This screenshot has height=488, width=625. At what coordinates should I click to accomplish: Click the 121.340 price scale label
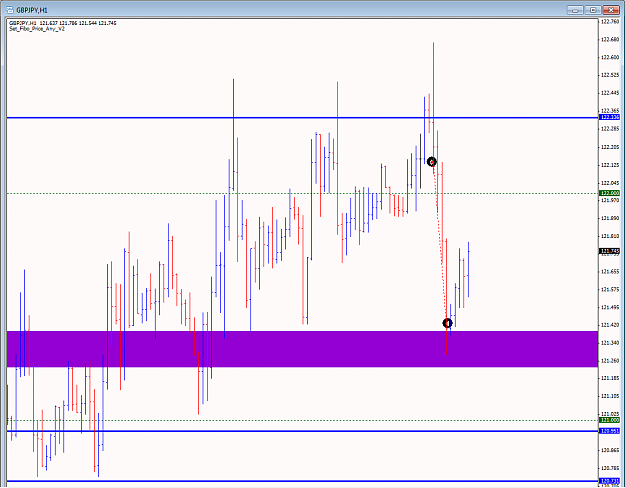[610, 343]
